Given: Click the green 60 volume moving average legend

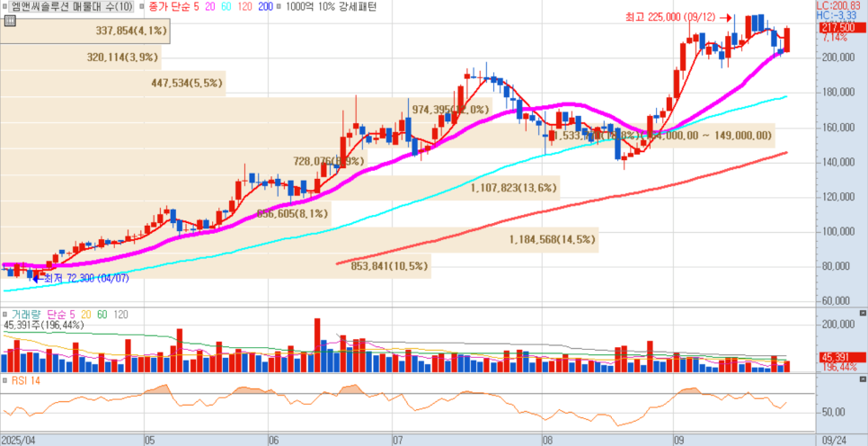Looking at the screenshot, I should [x=102, y=315].
